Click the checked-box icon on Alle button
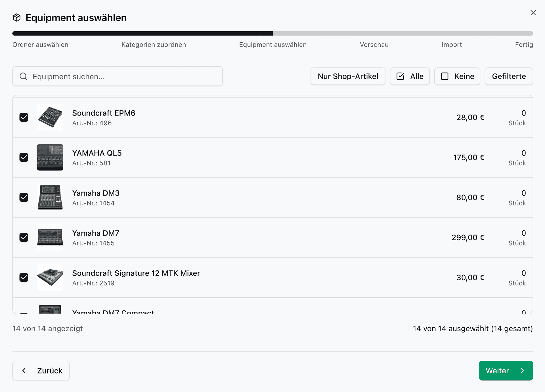This screenshot has height=392, width=545. click(400, 76)
